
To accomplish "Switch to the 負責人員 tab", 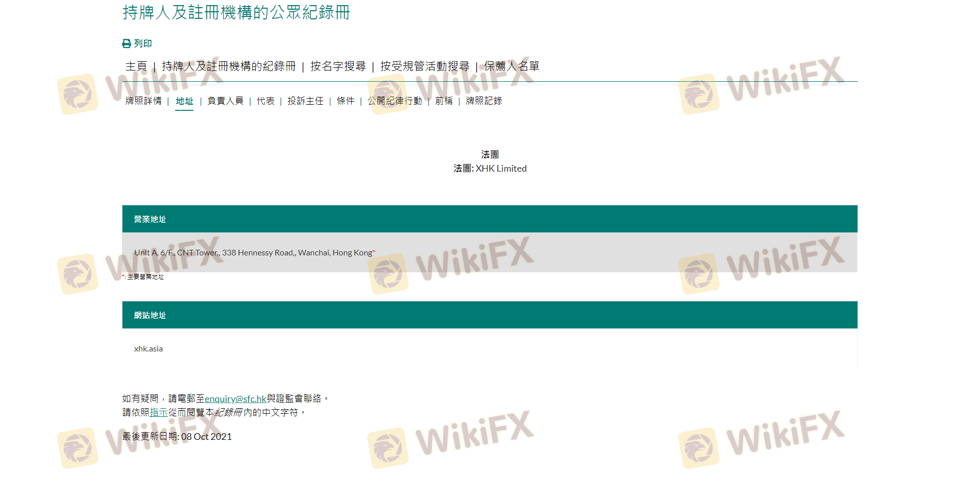I will point(225,101).
